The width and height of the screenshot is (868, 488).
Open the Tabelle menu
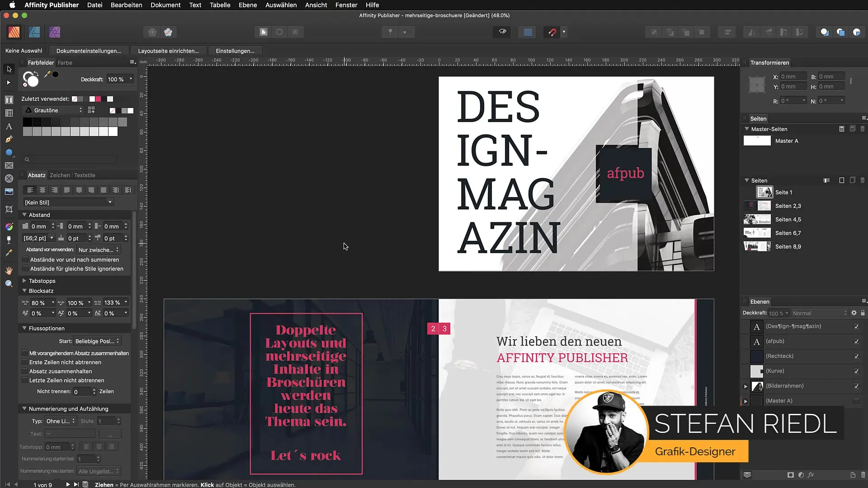coord(220,5)
